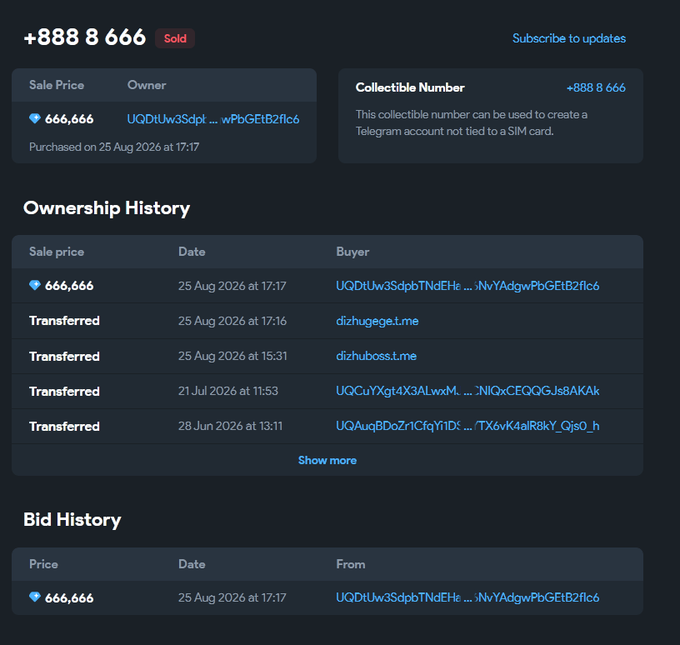Select date '25 Aug 2026 at 17:16'
This screenshot has height=645, width=680.
point(232,321)
